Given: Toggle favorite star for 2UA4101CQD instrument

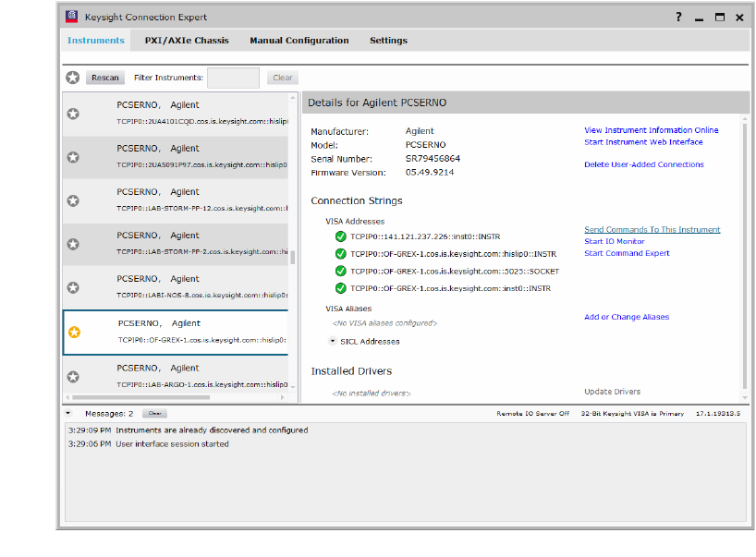Looking at the screenshot, I should tap(73, 114).
